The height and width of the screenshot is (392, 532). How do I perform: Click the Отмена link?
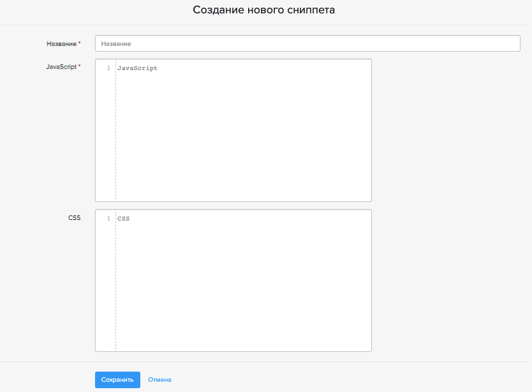pyautogui.click(x=159, y=380)
